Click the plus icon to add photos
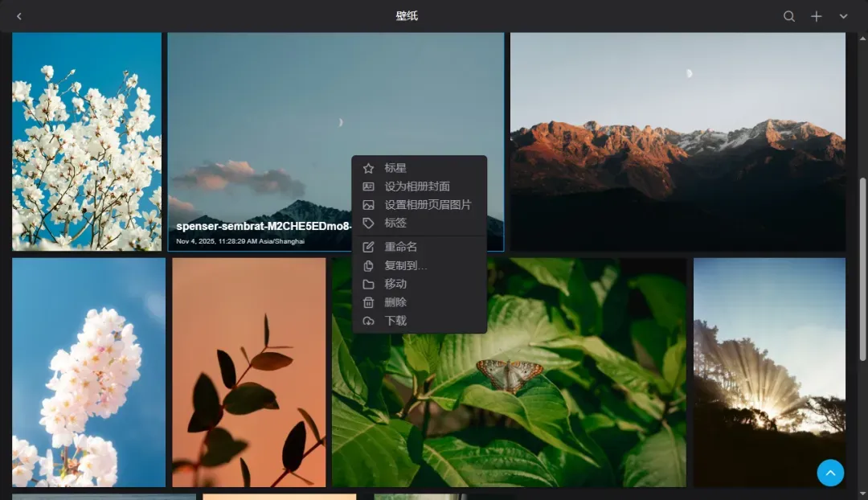Screen dimensions: 868x500 tap(816, 16)
